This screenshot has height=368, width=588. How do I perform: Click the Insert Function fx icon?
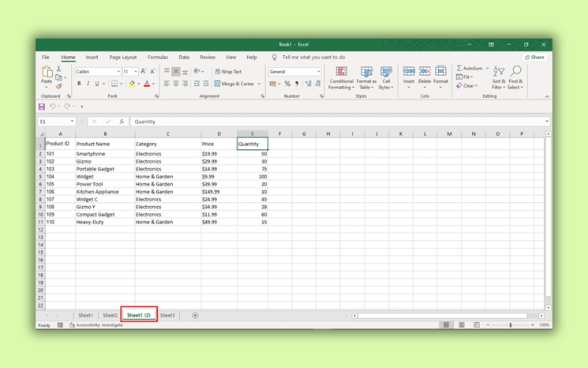[x=122, y=121]
